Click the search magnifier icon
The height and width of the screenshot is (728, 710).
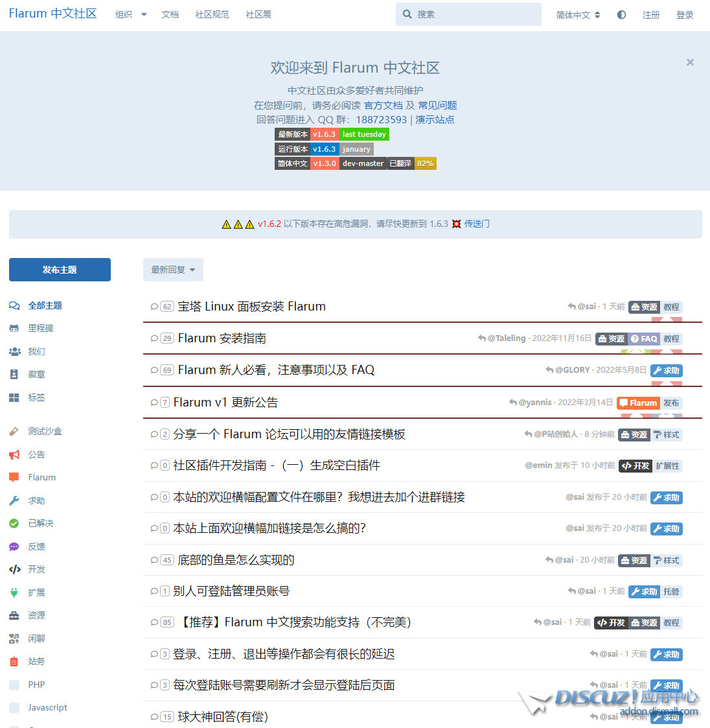coord(407,14)
